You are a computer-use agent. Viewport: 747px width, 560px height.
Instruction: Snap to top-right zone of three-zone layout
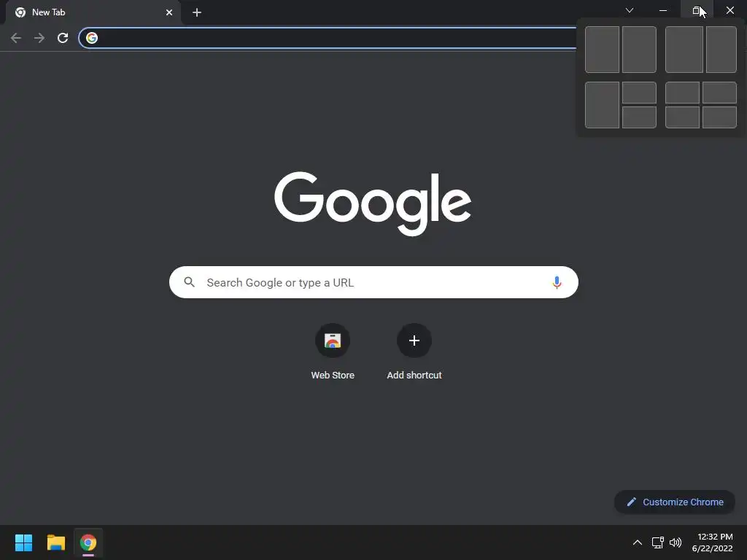[x=639, y=93]
